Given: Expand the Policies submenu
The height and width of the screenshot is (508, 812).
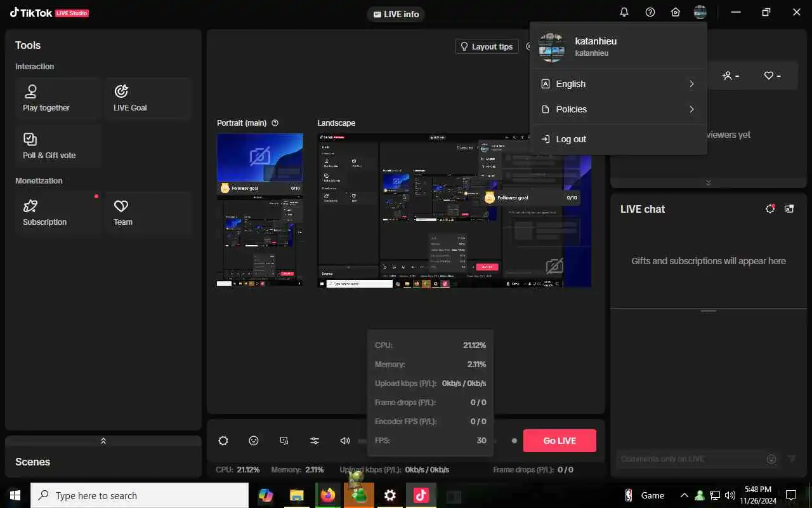Looking at the screenshot, I should tap(618, 109).
